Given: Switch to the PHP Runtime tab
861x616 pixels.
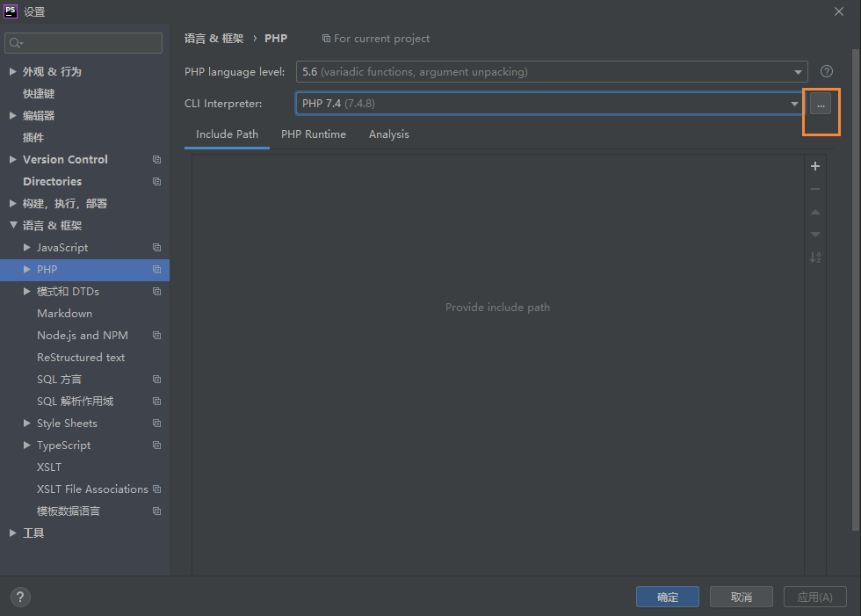Looking at the screenshot, I should point(314,134).
